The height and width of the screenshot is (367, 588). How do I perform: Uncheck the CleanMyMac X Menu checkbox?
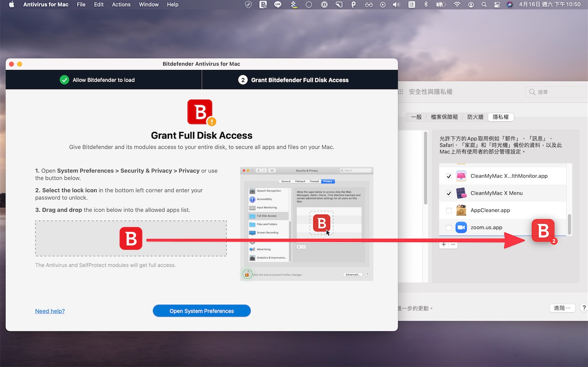449,193
